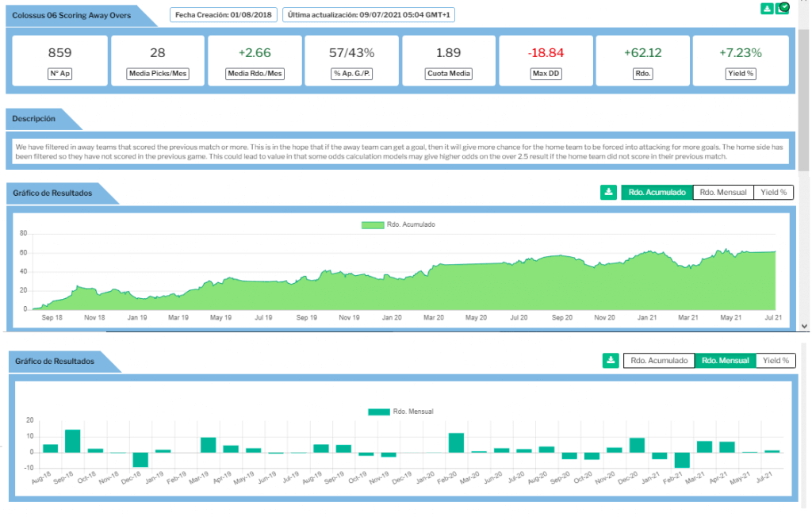Select Yield % tab above the bar chart
The width and height of the screenshot is (812, 517).
click(775, 361)
